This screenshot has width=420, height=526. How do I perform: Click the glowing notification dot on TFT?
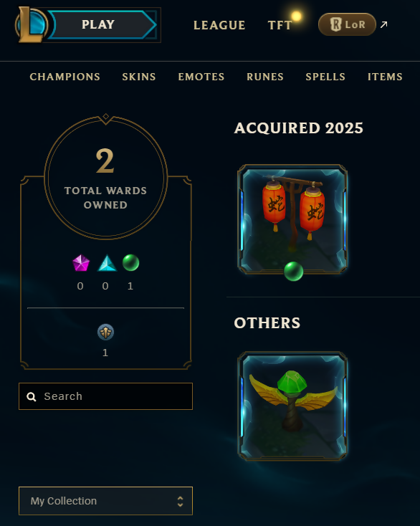(x=296, y=16)
